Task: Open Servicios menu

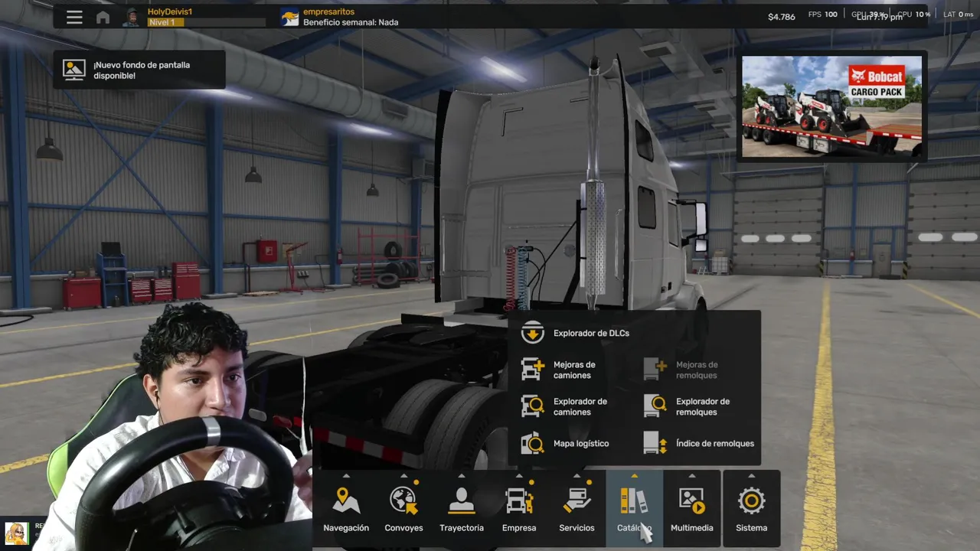Action: pos(577,509)
